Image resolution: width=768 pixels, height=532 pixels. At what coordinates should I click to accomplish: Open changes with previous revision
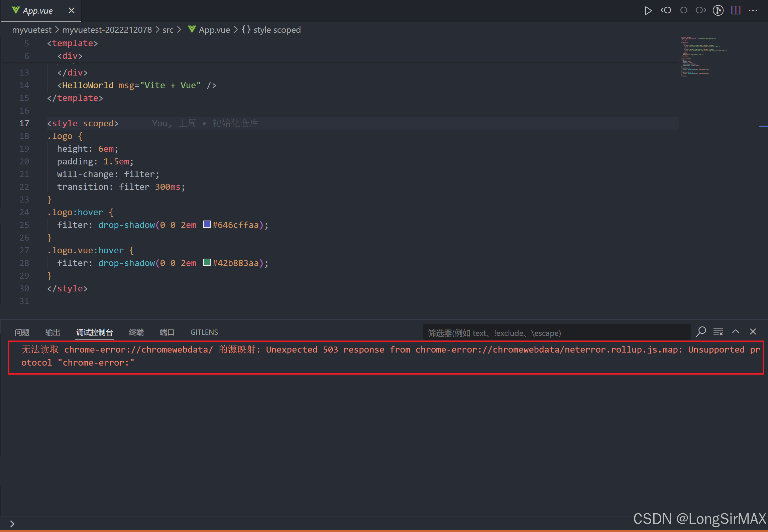666,11
